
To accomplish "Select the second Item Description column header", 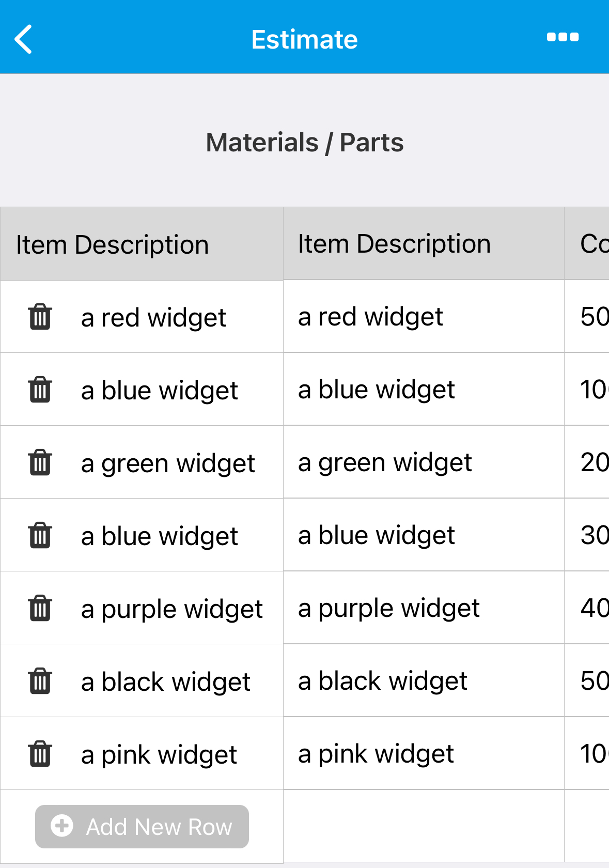I will tap(424, 243).
